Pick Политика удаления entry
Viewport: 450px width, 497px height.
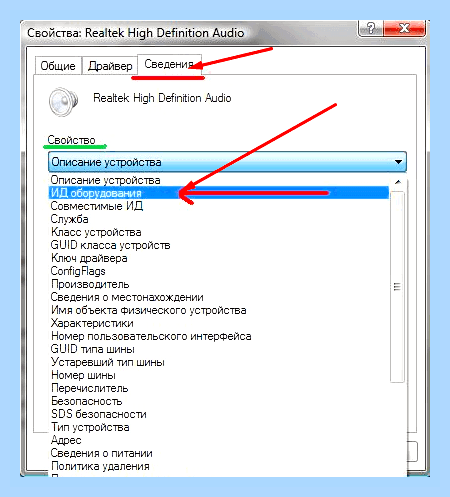coord(219,466)
